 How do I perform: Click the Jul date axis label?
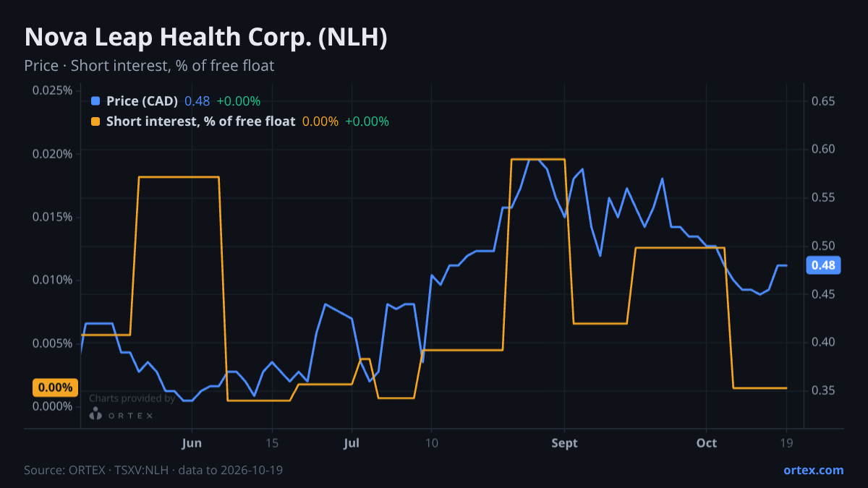(352, 443)
